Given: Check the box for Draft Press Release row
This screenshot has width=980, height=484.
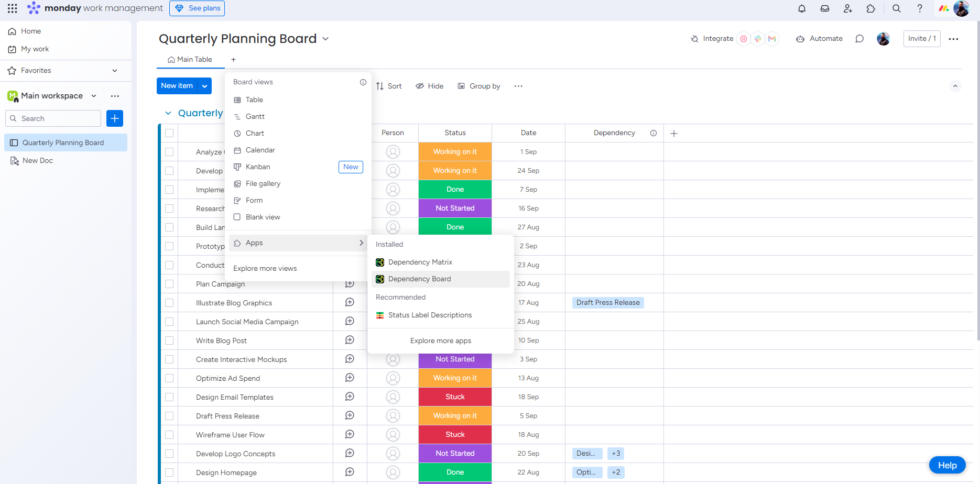Looking at the screenshot, I should (x=169, y=416).
